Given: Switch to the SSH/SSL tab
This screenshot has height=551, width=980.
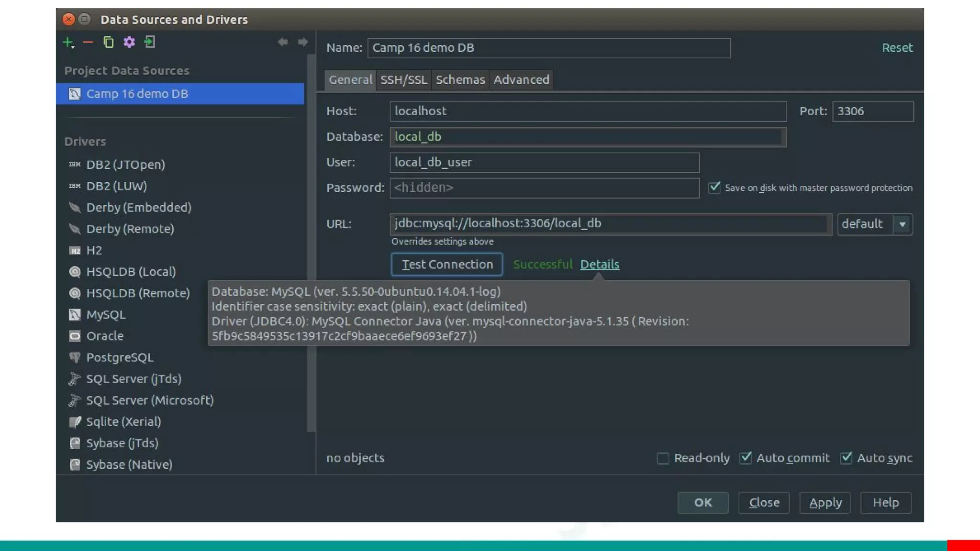Looking at the screenshot, I should 404,79.
